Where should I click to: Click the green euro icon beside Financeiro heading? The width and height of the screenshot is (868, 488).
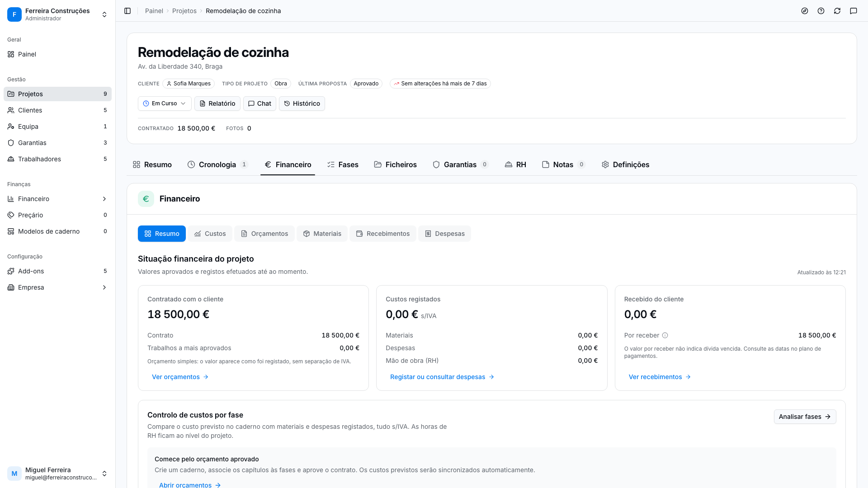coord(146,199)
